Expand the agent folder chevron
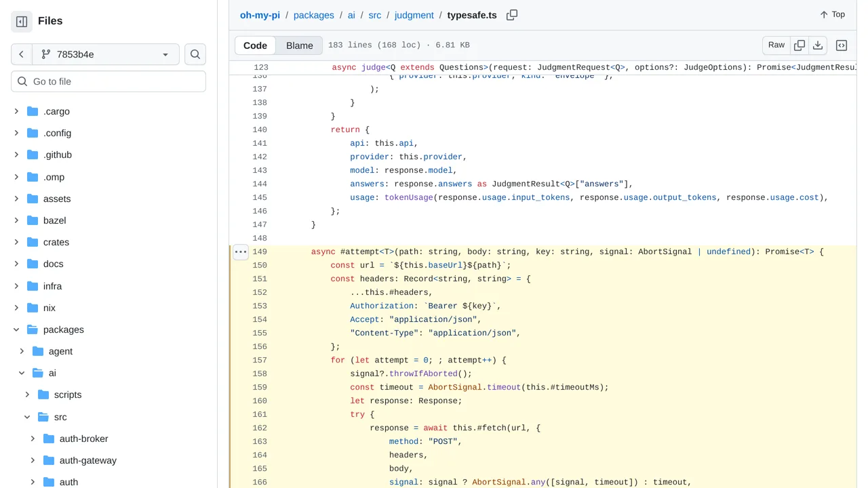The image size is (868, 488). coord(22,351)
